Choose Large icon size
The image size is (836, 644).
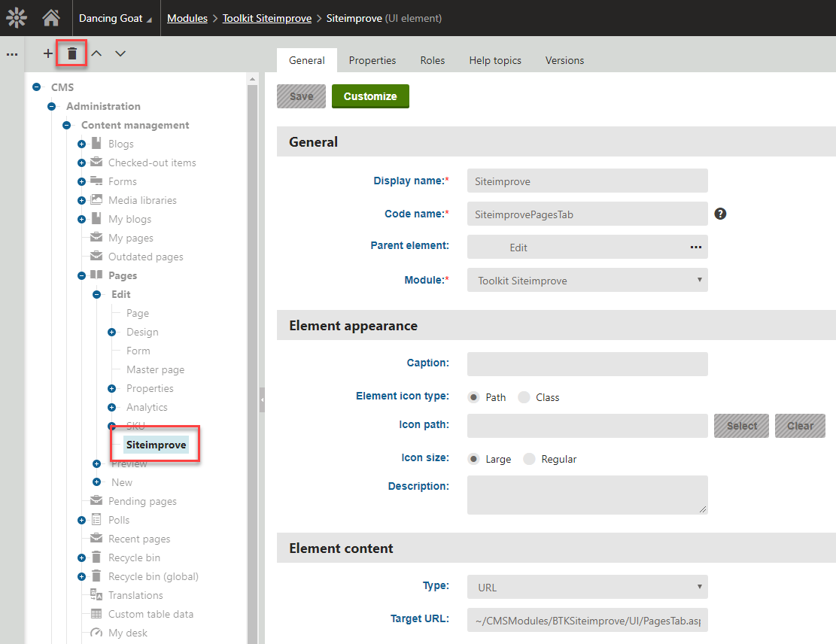473,459
